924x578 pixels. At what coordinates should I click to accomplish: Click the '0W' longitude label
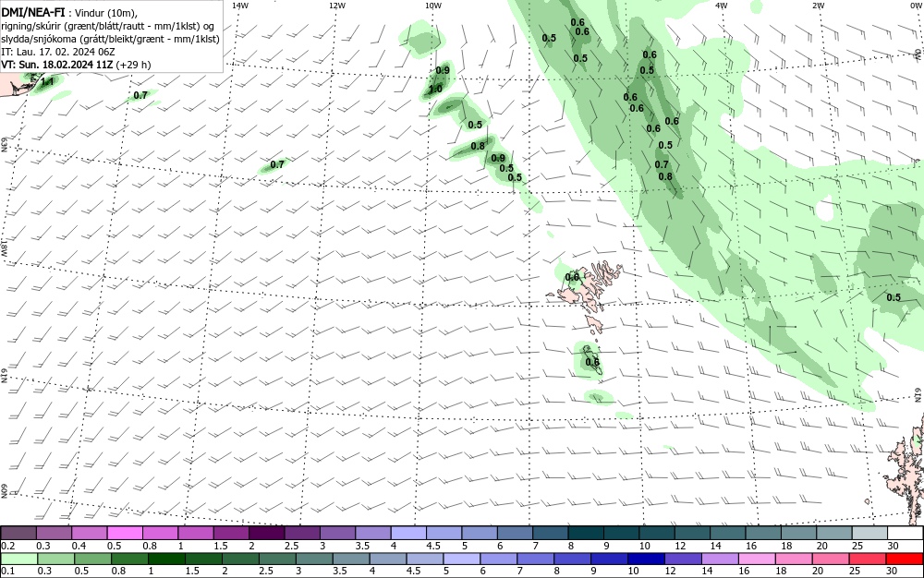[x=915, y=6]
